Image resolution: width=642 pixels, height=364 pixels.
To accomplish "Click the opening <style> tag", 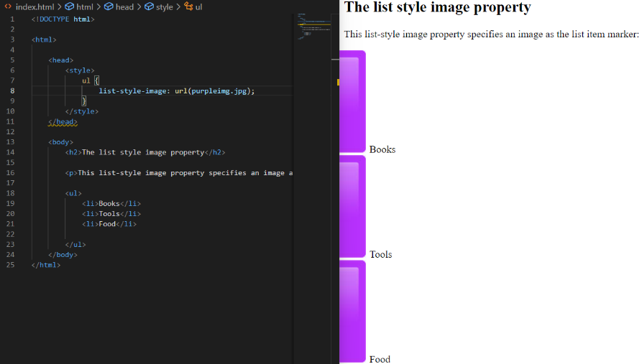I will pos(80,70).
